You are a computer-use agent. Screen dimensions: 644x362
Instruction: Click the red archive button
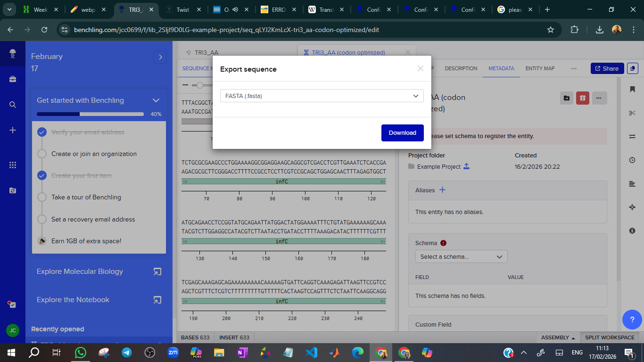click(583, 98)
